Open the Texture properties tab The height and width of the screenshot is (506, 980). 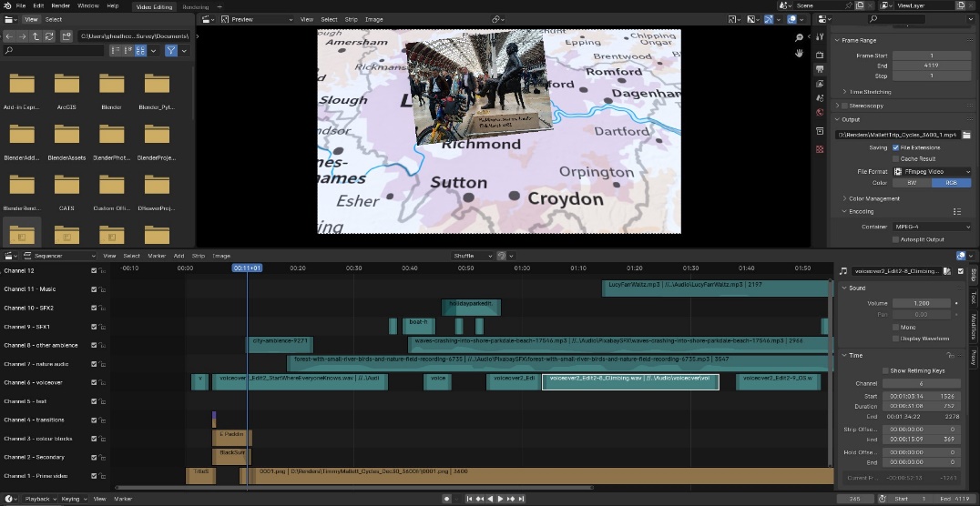820,149
